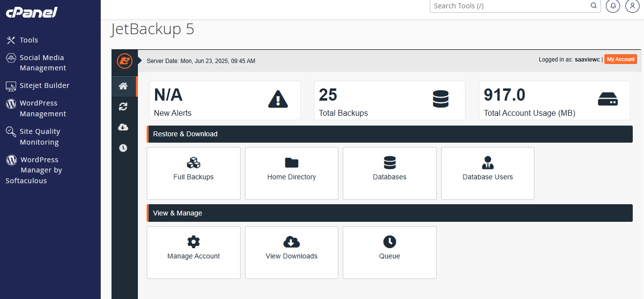This screenshot has height=299, width=644.
Task: Click the Server Date text
Action: click(201, 61)
